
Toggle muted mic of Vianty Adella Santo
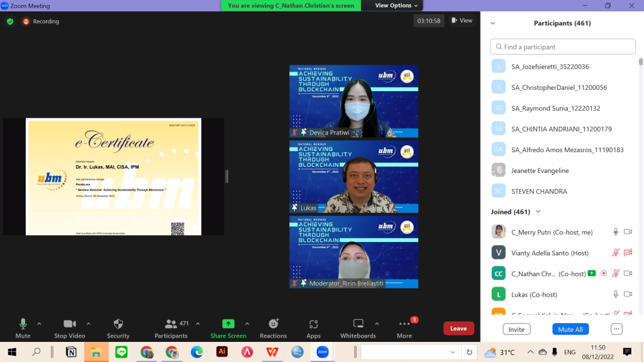pyautogui.click(x=616, y=253)
